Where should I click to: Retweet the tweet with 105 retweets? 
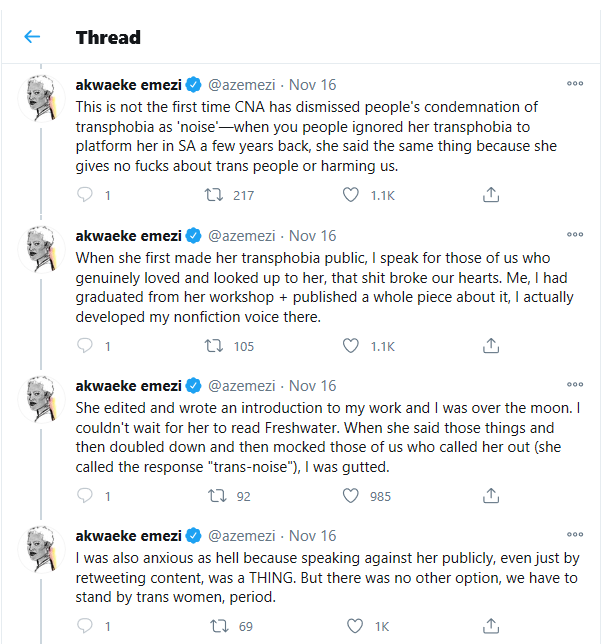[x=214, y=346]
